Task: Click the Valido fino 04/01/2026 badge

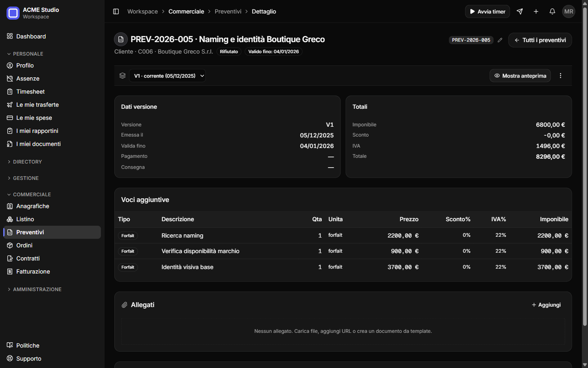Action: (274, 52)
